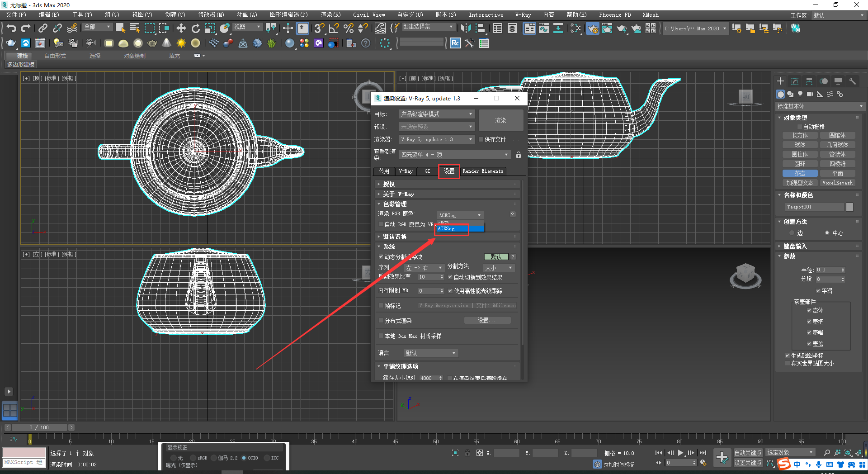Open the Rendered Frame Window icon
Screen dimensions: 868x474
click(x=607, y=28)
